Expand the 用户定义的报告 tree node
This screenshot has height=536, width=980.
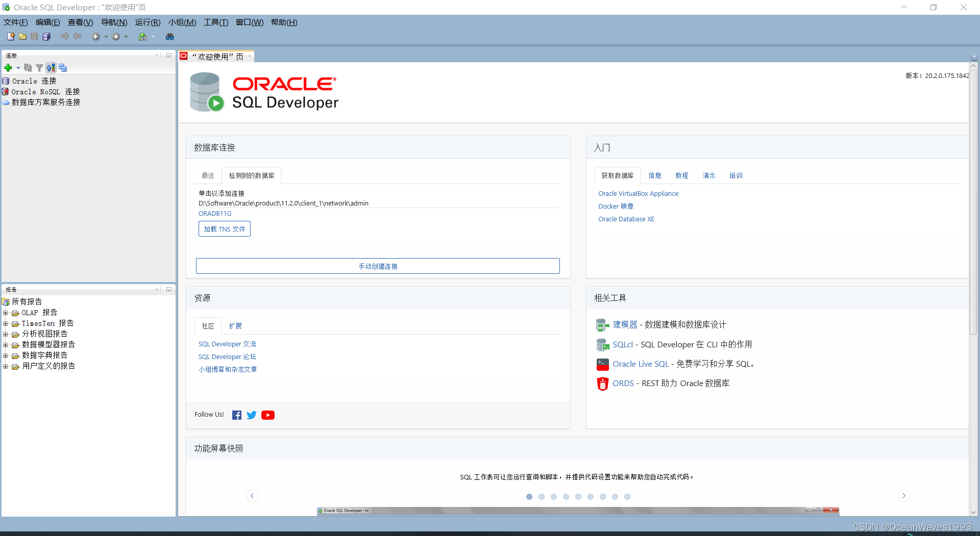(5, 366)
